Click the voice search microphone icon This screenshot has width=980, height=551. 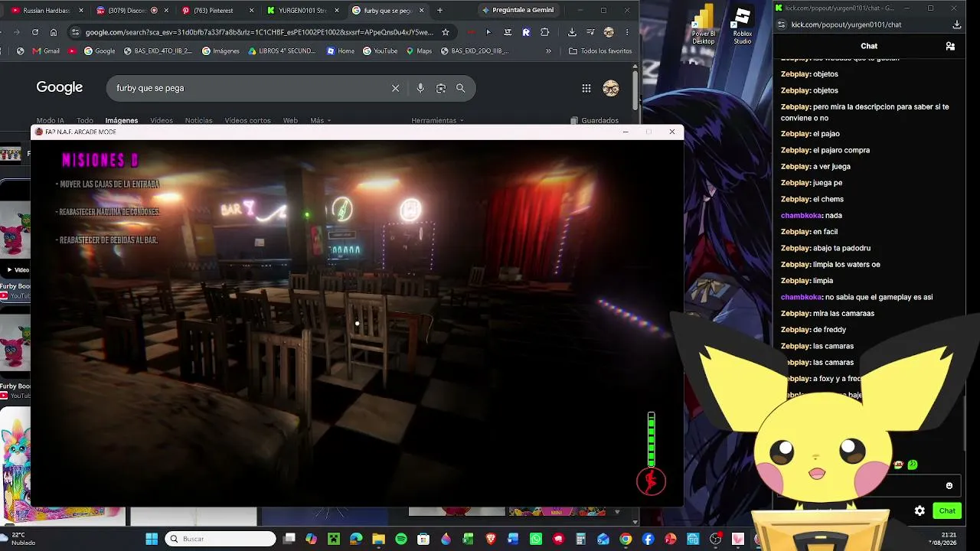[x=420, y=88]
